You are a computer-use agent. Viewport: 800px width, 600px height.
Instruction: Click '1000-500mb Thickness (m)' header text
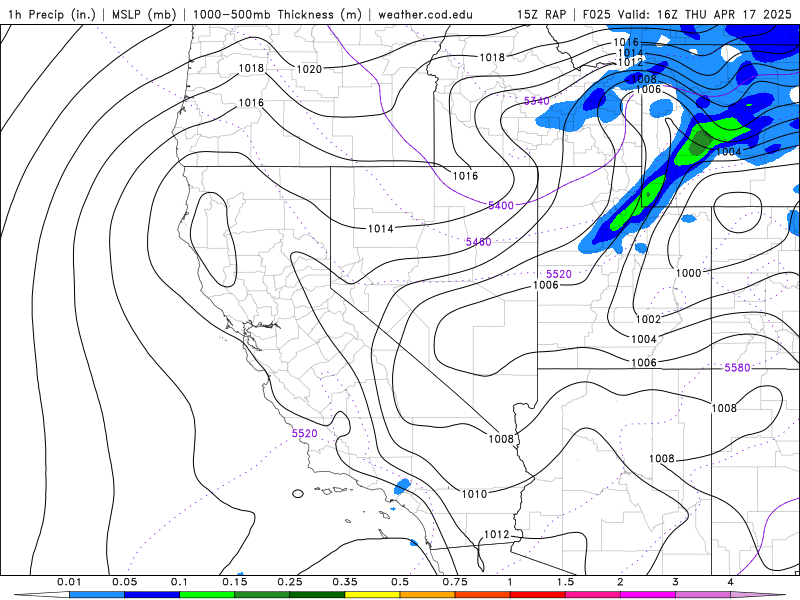point(278,14)
